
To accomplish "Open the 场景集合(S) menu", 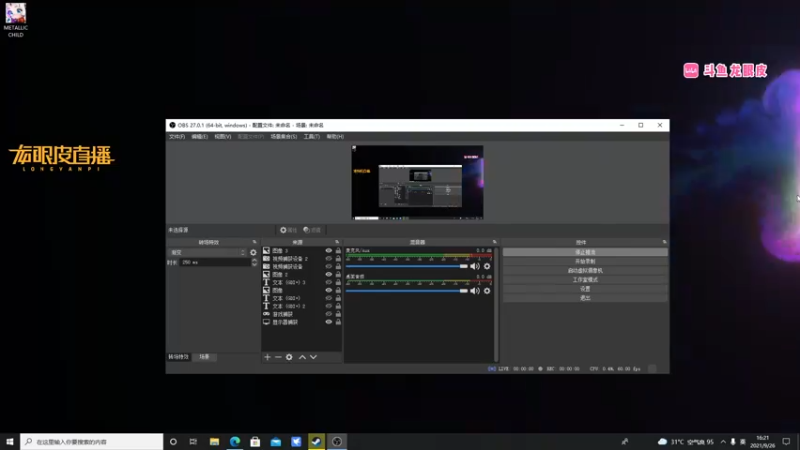I will [x=284, y=137].
